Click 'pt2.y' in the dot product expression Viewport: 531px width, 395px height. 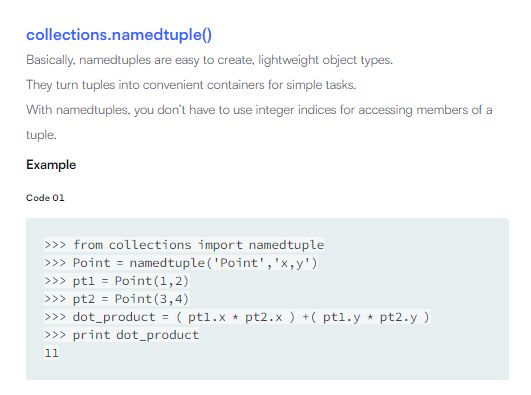tap(398, 317)
